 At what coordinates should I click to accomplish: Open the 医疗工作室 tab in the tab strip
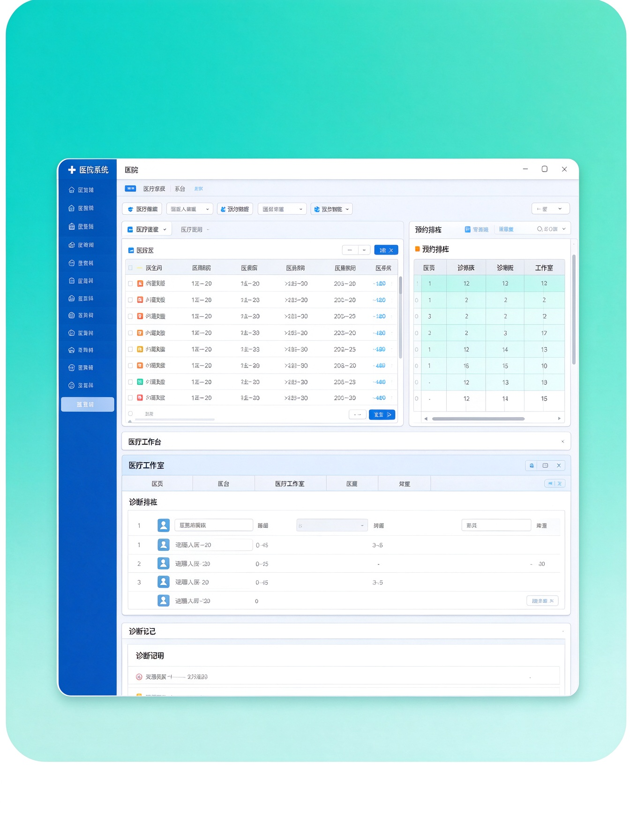(290, 484)
